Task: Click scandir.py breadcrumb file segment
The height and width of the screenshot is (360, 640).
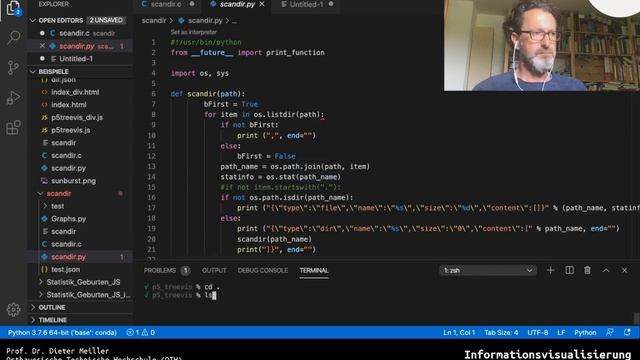Action: [x=205, y=20]
